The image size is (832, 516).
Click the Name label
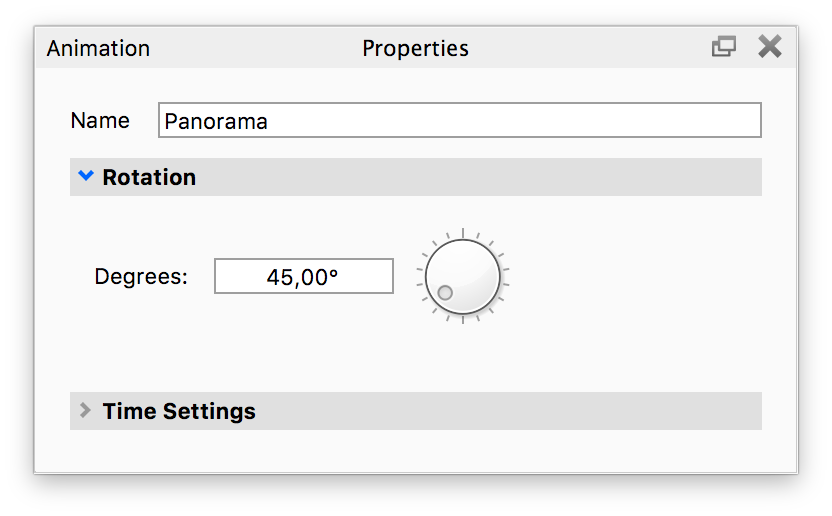point(100,120)
